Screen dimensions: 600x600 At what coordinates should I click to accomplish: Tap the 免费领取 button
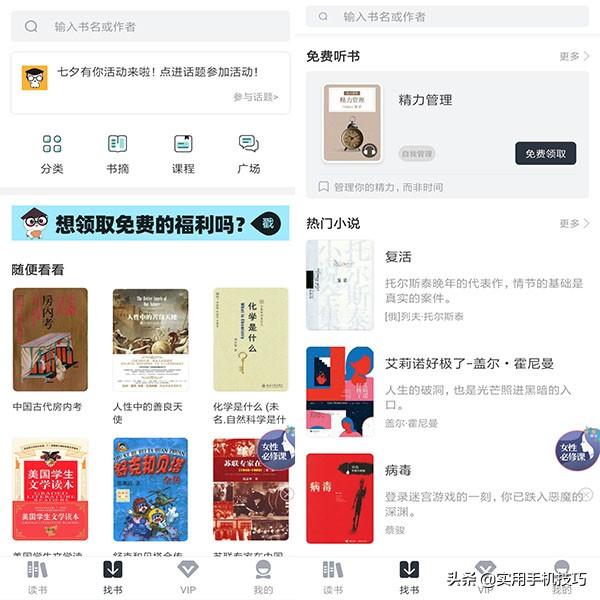pos(545,153)
